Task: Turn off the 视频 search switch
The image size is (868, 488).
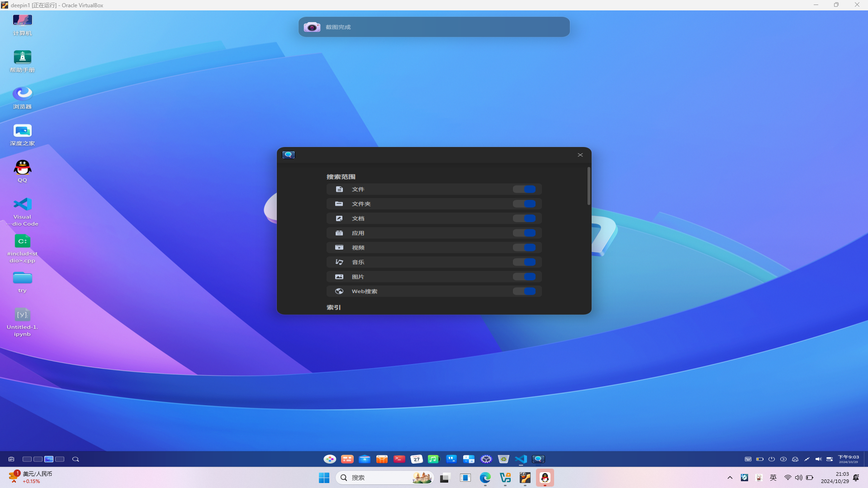Action: tap(524, 247)
